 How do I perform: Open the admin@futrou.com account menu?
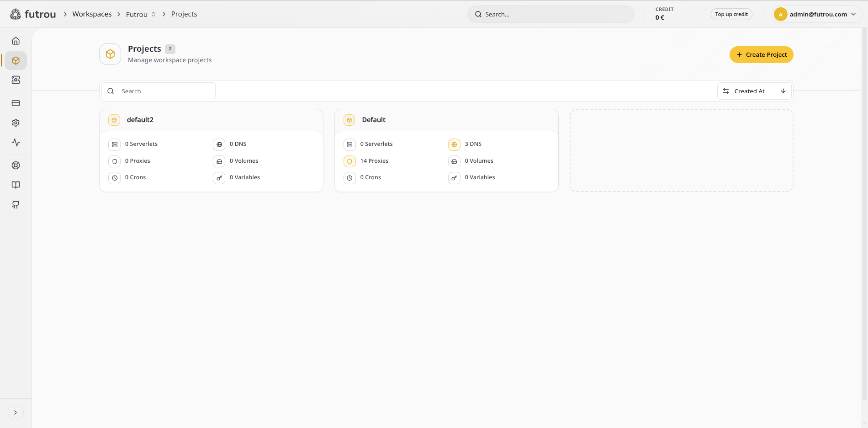pyautogui.click(x=817, y=14)
